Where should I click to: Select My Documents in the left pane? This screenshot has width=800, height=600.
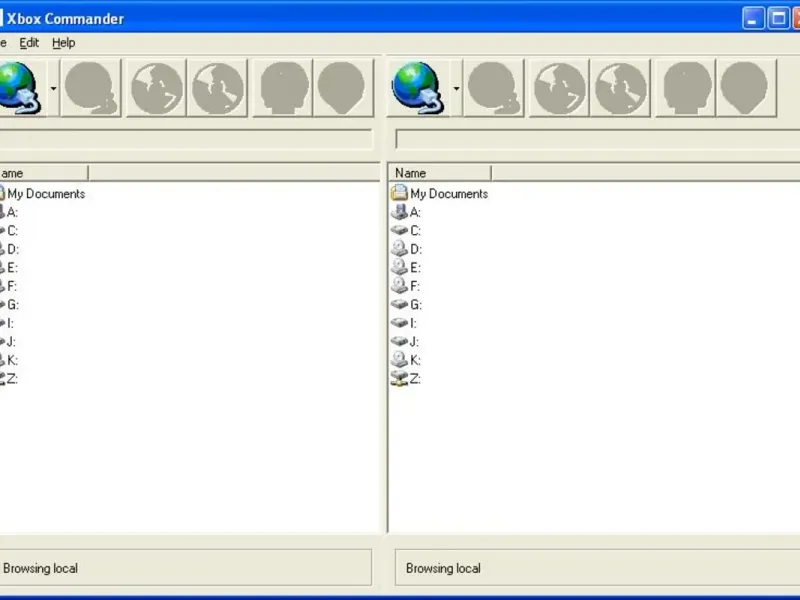[42, 193]
